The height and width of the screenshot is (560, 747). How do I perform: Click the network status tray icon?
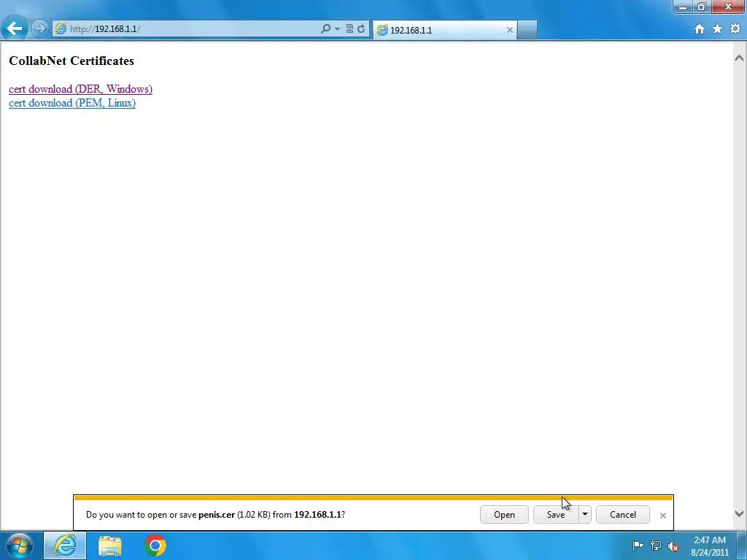(x=656, y=545)
